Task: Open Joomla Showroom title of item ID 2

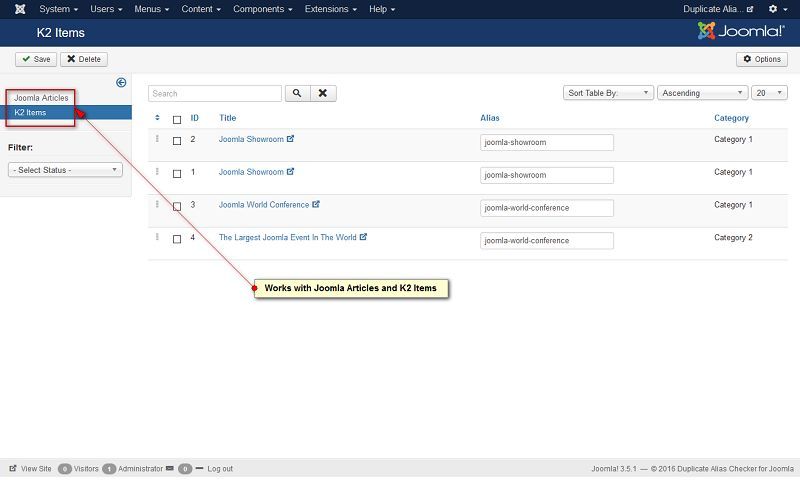Action: pos(251,139)
